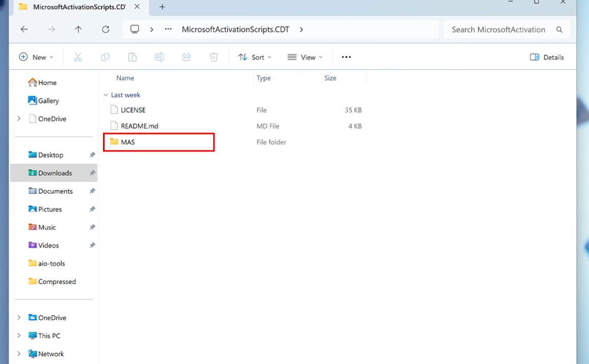This screenshot has width=589, height=364.
Task: Refresh the current folder view
Action: pos(106,29)
